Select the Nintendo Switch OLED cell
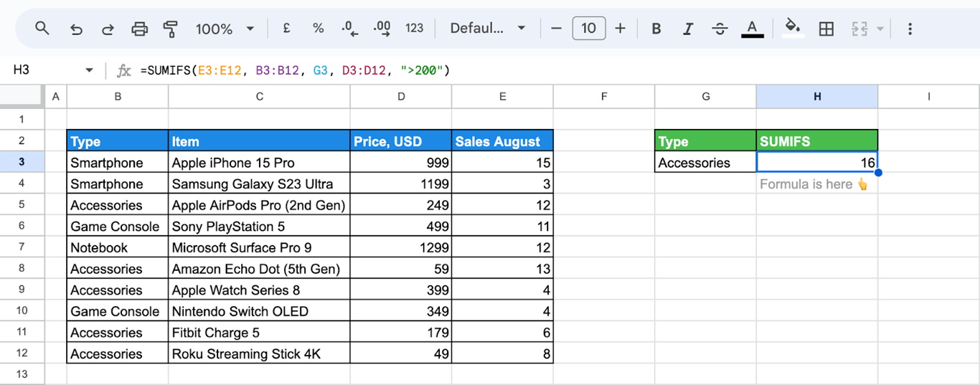Image resolution: width=980 pixels, height=385 pixels. (x=260, y=311)
